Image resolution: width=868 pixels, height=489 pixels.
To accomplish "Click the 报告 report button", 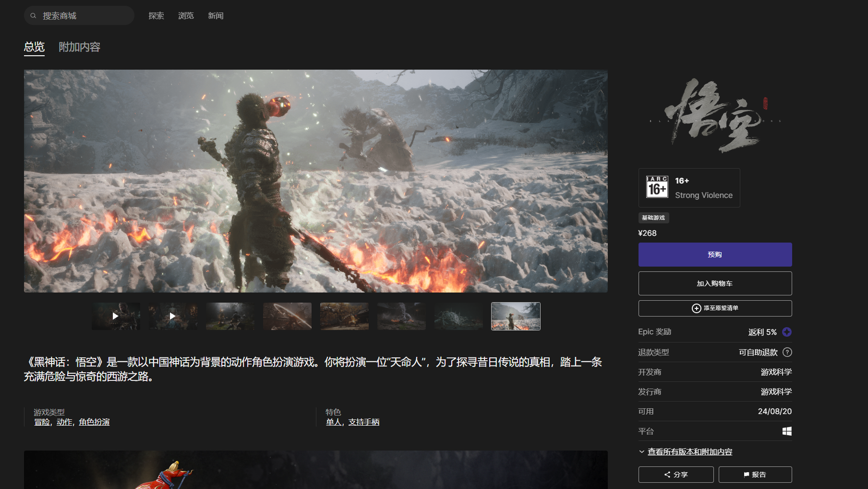I will click(755, 475).
